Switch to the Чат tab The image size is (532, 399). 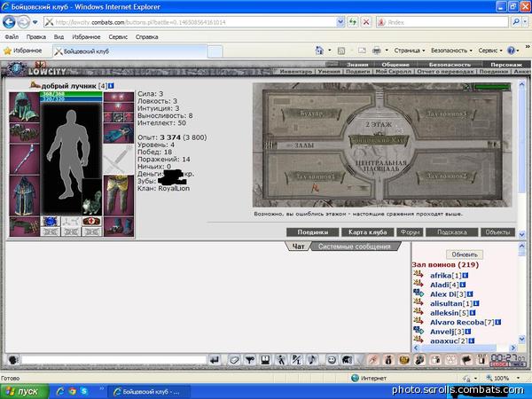298,246
